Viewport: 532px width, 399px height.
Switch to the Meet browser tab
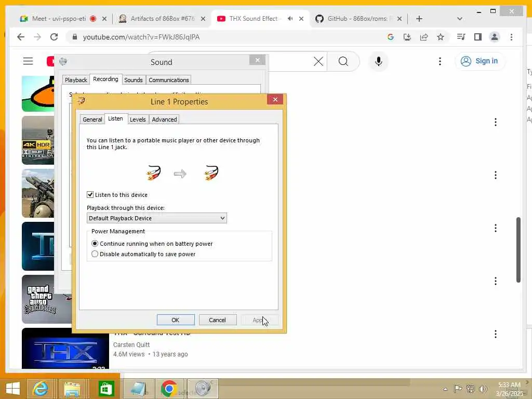[59, 19]
